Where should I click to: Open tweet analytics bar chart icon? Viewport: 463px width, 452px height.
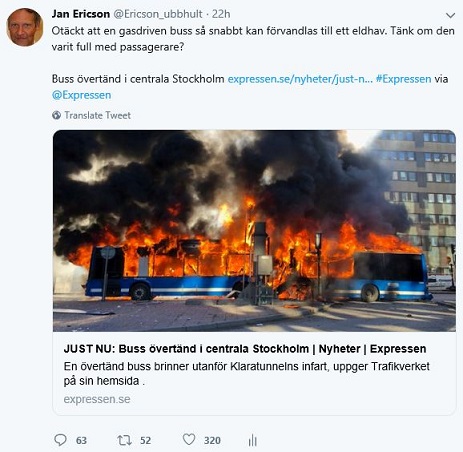point(252,440)
